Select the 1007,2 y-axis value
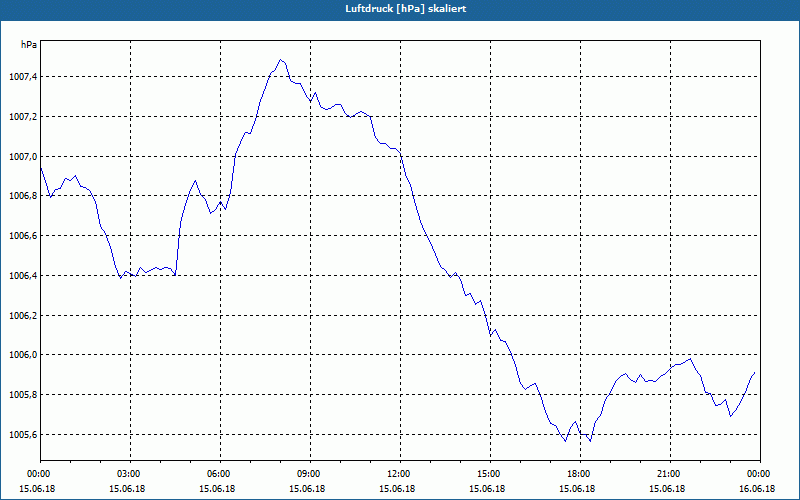This screenshot has height=500, width=800. point(23,117)
